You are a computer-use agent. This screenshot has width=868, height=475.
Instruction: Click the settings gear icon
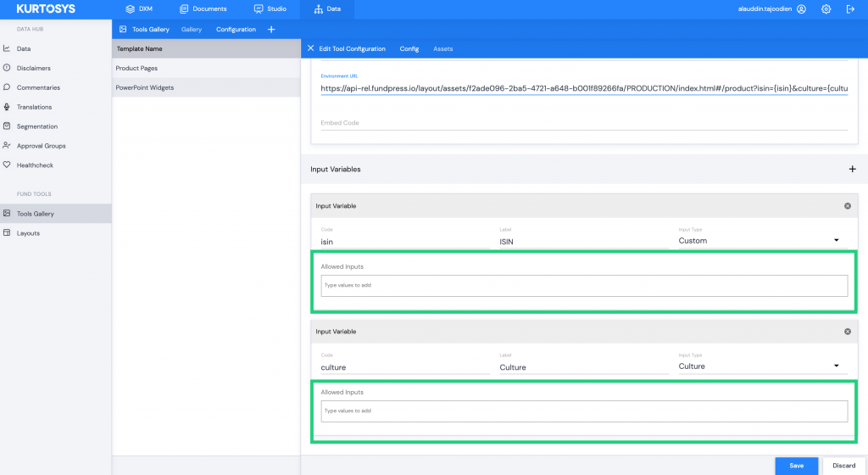coord(826,8)
